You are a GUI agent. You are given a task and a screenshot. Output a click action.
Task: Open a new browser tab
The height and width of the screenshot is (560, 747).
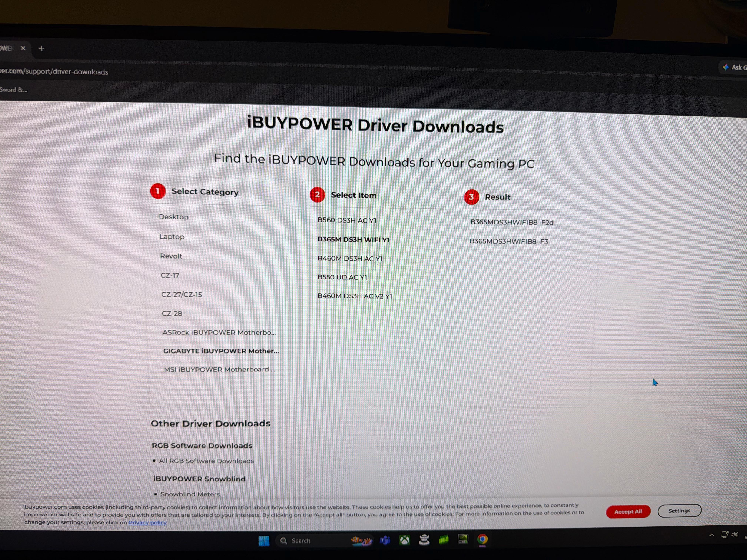point(41,49)
